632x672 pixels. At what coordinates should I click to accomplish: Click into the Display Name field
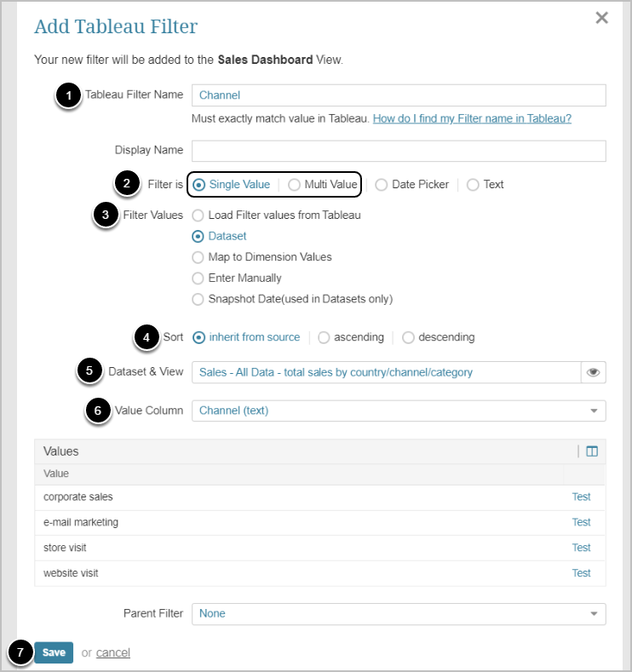pos(398,151)
